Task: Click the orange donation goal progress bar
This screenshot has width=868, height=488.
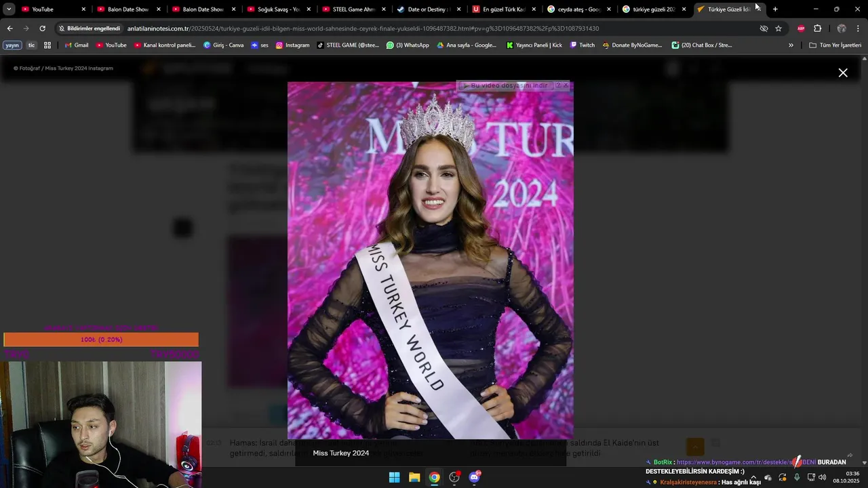Action: point(101,340)
